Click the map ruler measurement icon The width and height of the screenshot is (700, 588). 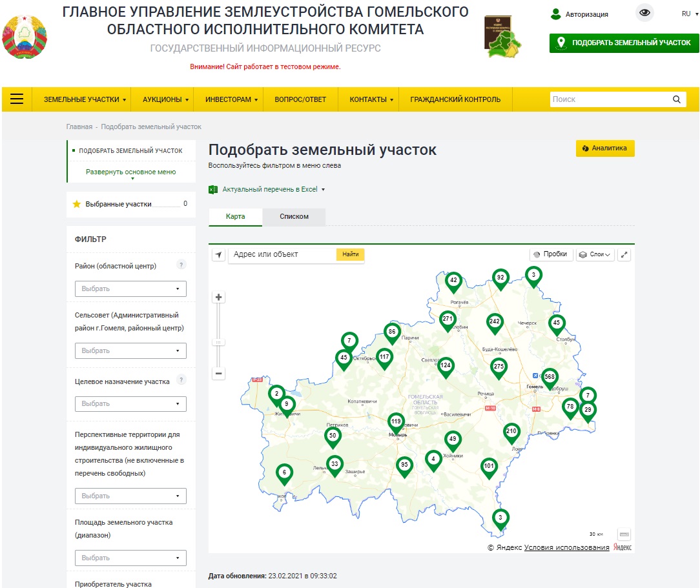coord(624,534)
